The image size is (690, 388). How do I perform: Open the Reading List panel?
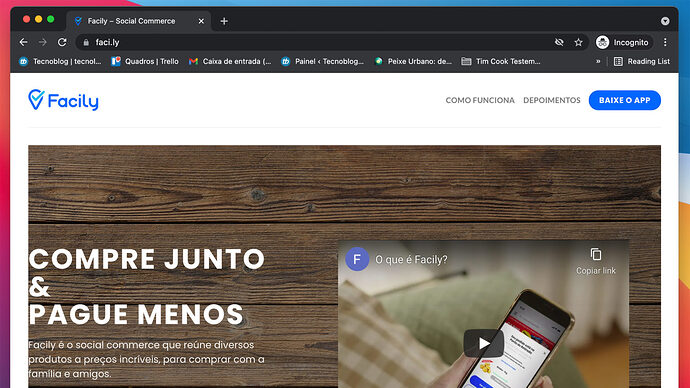(x=642, y=62)
